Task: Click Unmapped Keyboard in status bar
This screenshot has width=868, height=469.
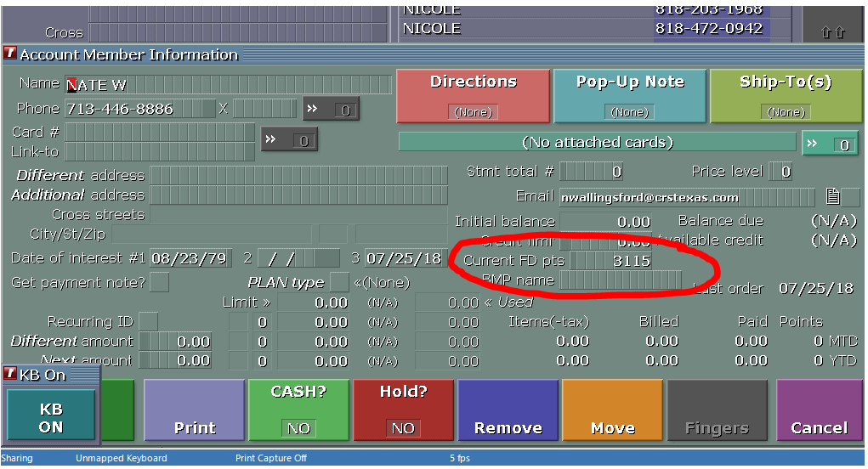Action: [122, 458]
